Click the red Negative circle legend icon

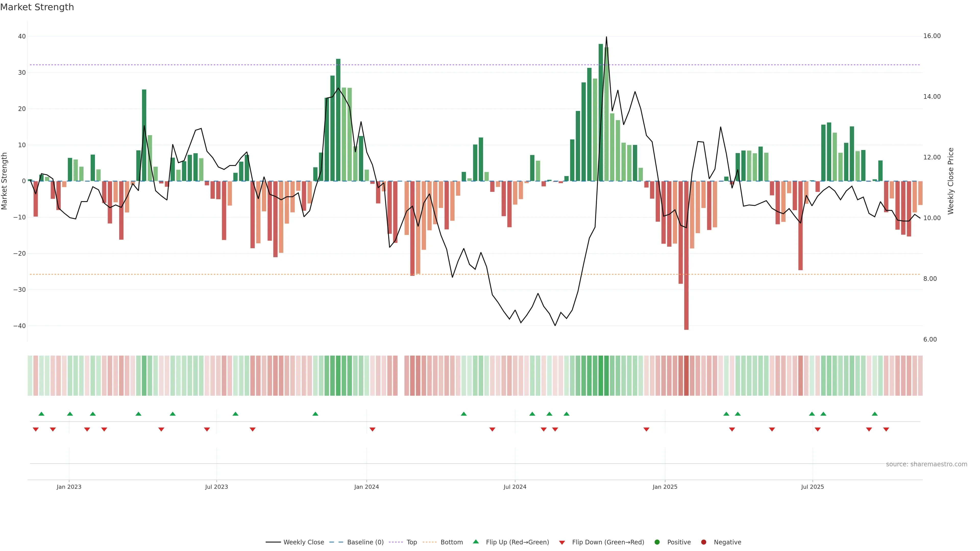click(703, 542)
